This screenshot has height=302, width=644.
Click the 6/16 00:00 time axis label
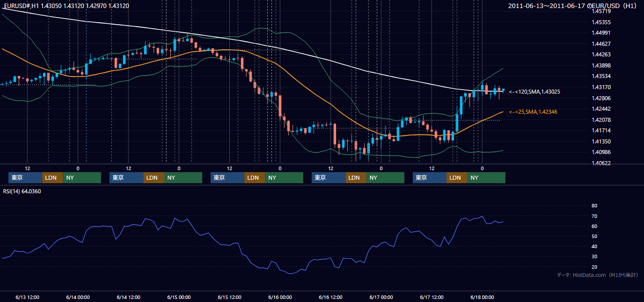280,297
